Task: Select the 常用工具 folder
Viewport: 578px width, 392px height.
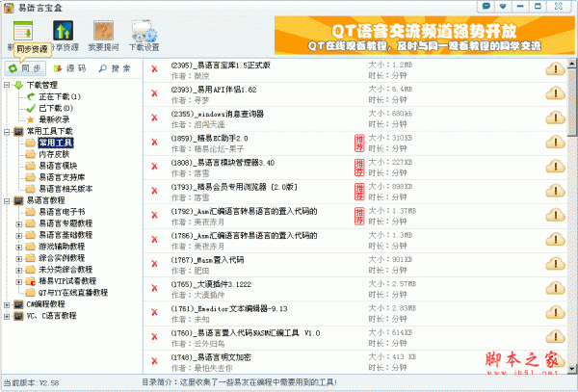Action: point(56,143)
